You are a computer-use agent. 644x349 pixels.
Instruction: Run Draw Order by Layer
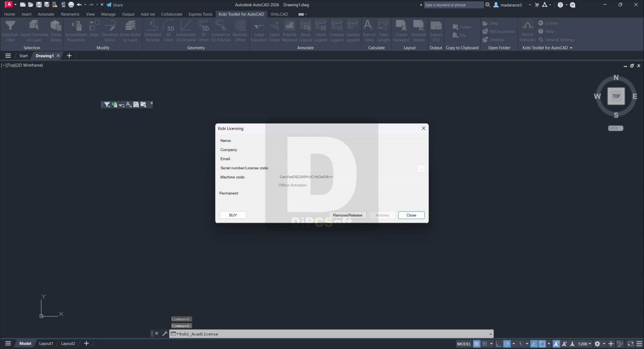tap(130, 31)
